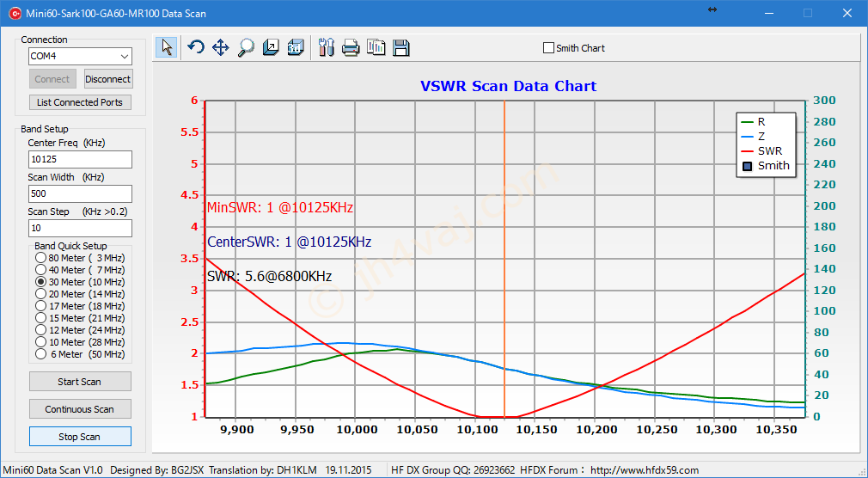Select the 80 Meter band radio button
This screenshot has height=478, width=868.
coord(40,258)
